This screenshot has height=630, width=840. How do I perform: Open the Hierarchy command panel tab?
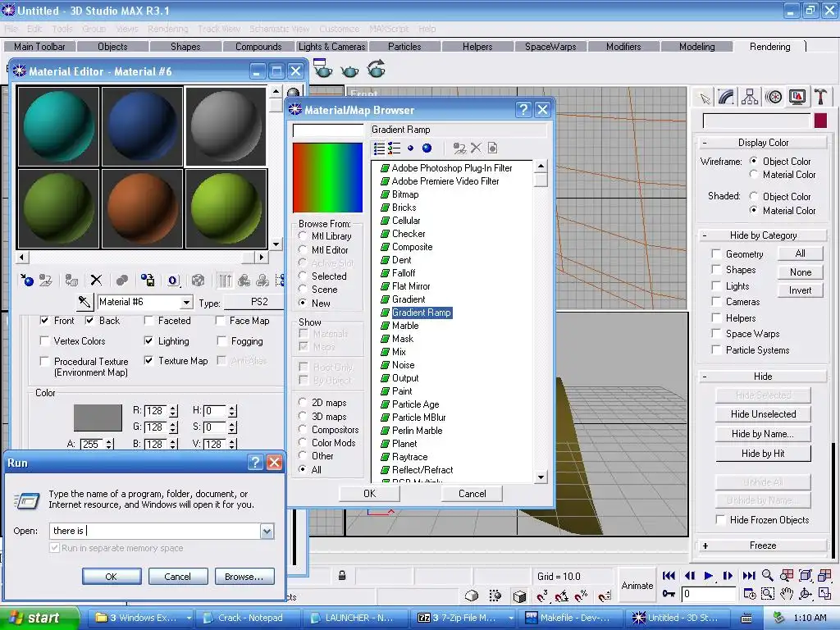pyautogui.click(x=750, y=98)
